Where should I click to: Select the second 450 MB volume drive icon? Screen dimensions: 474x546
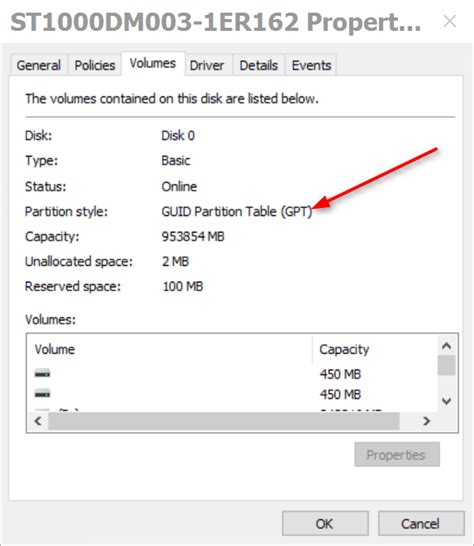coord(42,394)
